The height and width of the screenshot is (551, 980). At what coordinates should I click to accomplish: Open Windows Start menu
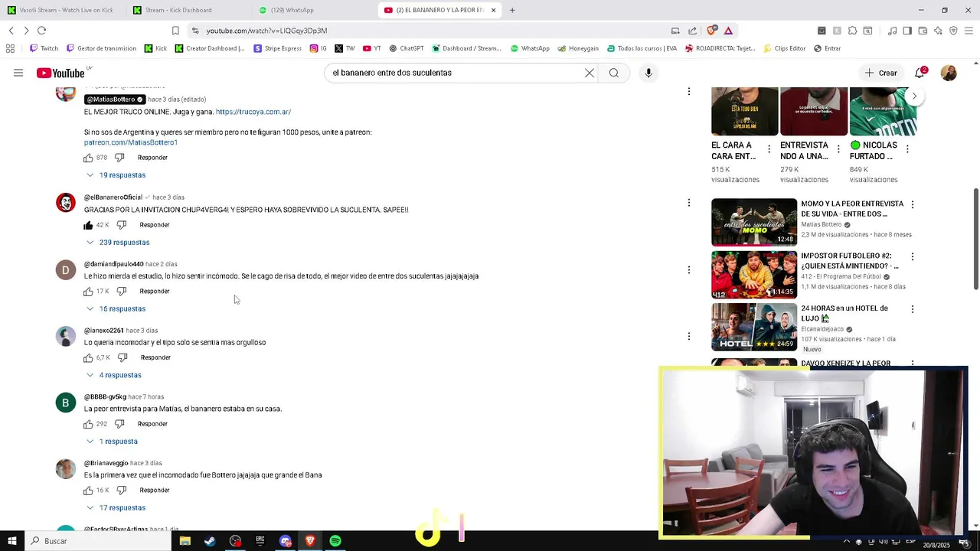coord(11,541)
